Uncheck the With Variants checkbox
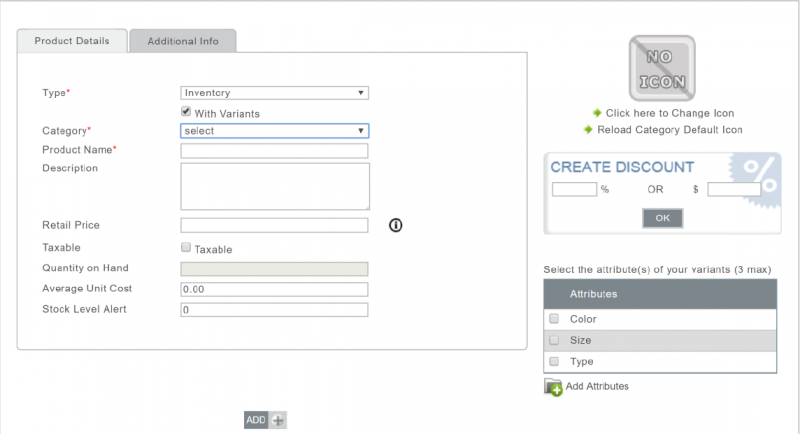The image size is (800, 434). 186,113
